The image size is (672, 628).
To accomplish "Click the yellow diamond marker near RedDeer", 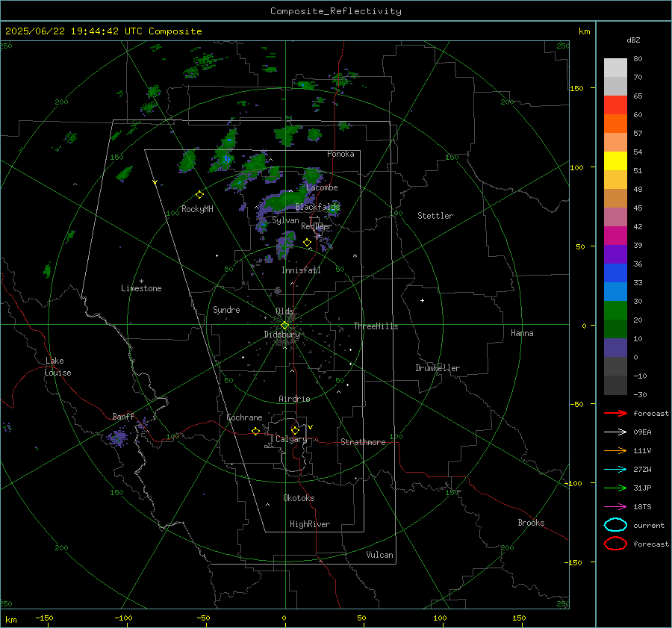I will pos(307,243).
